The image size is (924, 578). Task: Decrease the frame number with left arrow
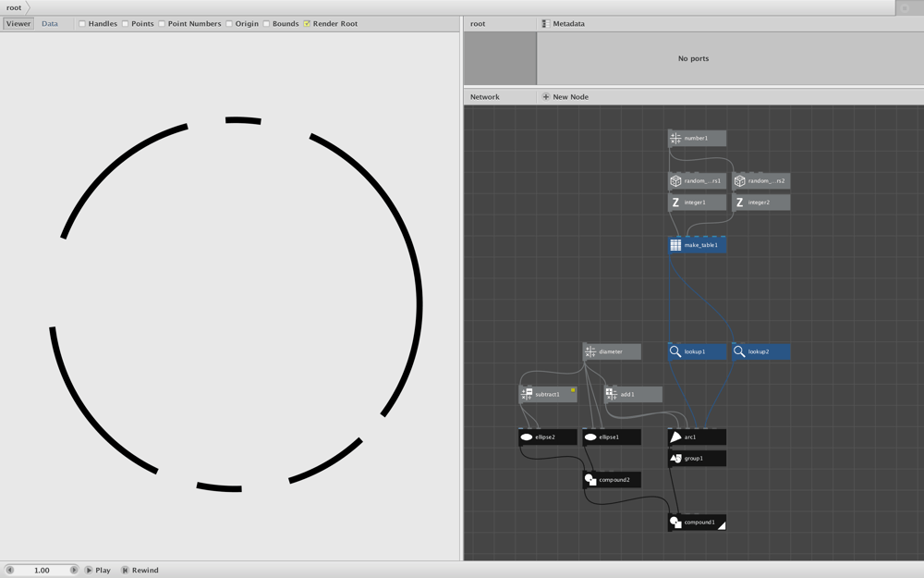point(9,571)
